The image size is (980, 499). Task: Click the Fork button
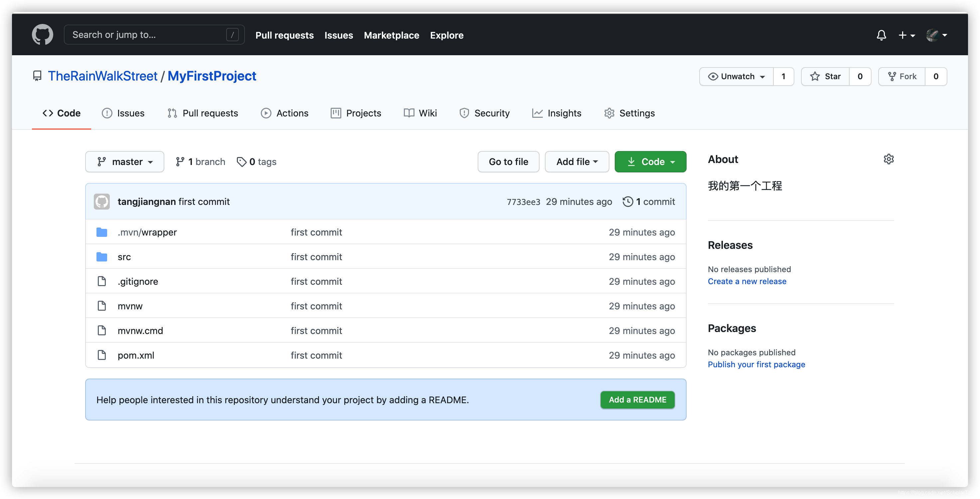[901, 77]
